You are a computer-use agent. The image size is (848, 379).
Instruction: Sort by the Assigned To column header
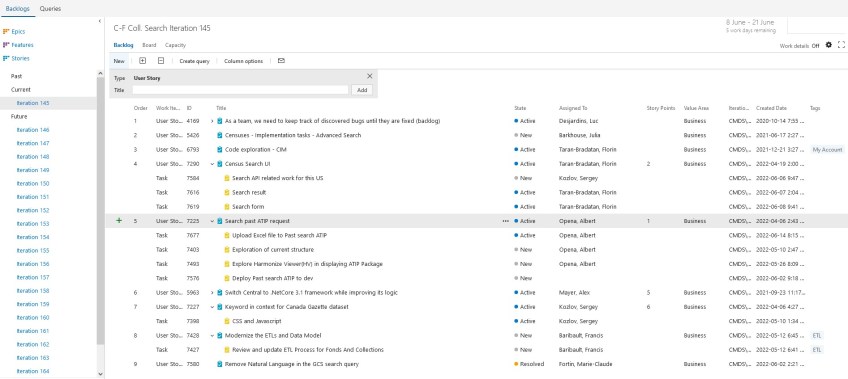573,108
